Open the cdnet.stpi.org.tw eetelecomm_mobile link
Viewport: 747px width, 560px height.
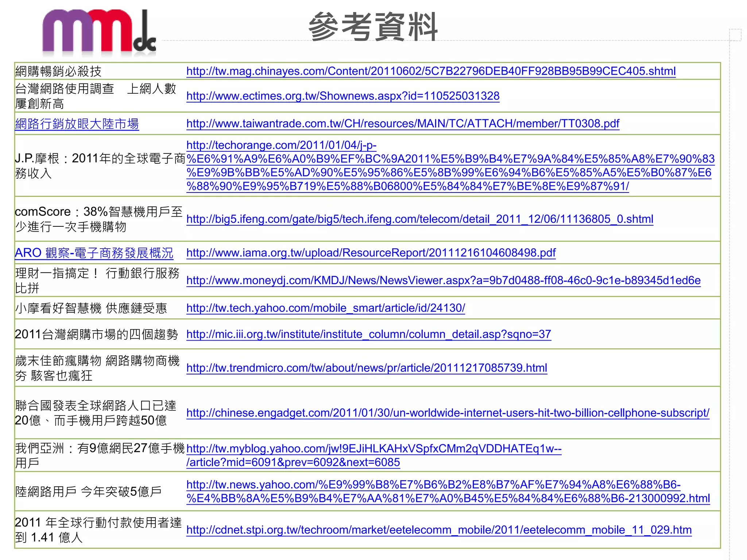click(439, 530)
